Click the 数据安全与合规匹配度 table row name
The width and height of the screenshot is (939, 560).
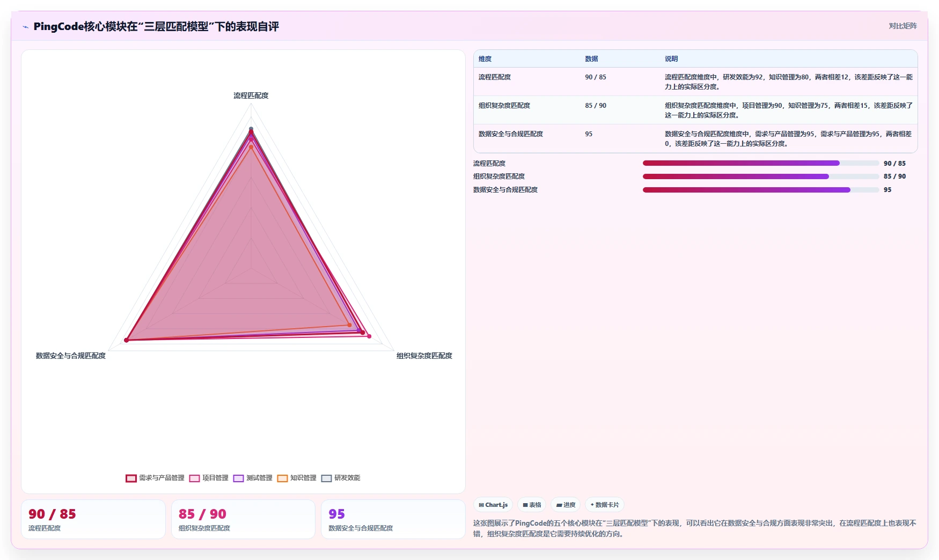tap(511, 134)
